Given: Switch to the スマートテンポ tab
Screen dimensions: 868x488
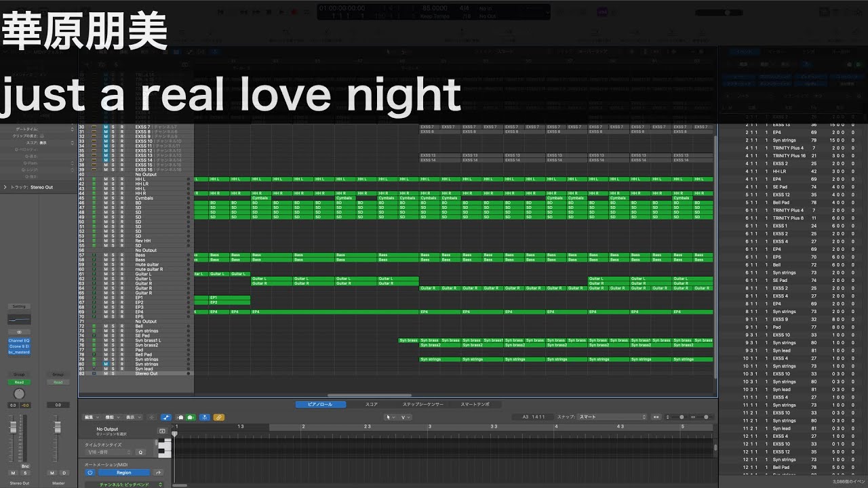Looking at the screenshot, I should (475, 404).
